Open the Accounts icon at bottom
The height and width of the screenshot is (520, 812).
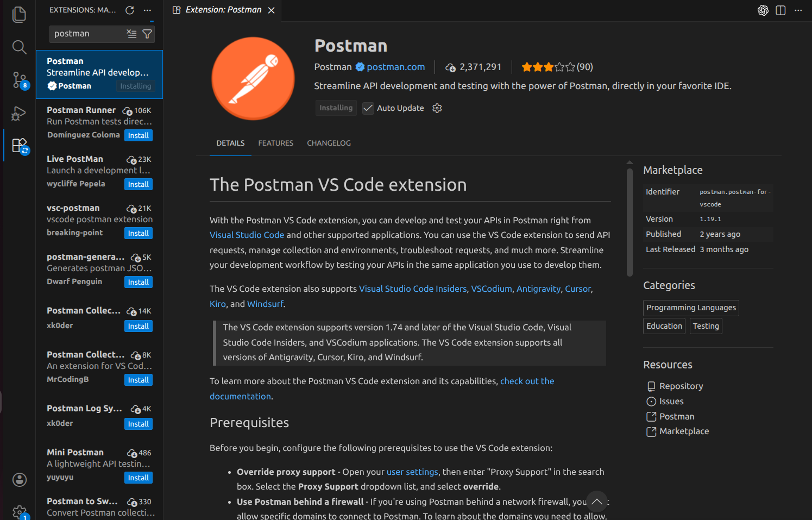pos(19,480)
